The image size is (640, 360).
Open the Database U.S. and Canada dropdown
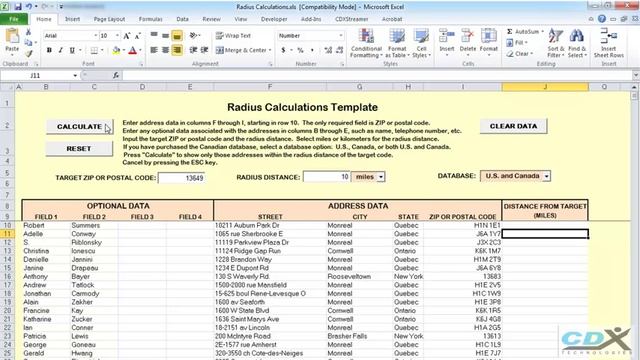coord(546,176)
